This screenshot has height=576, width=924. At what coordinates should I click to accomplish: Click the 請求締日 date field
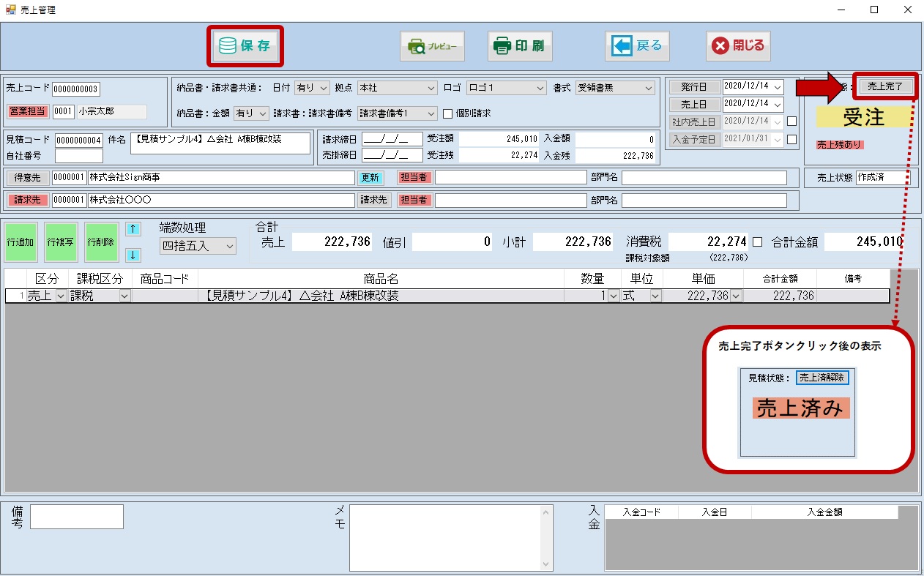point(392,139)
